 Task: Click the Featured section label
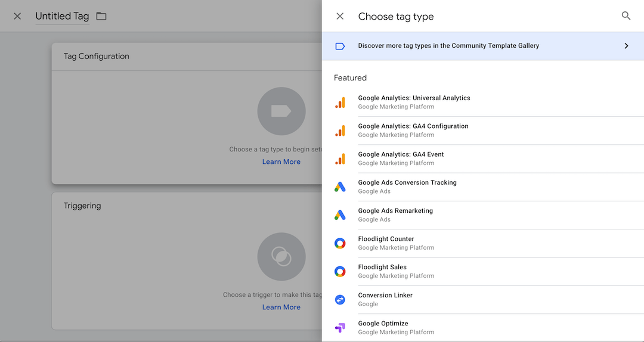coord(350,78)
